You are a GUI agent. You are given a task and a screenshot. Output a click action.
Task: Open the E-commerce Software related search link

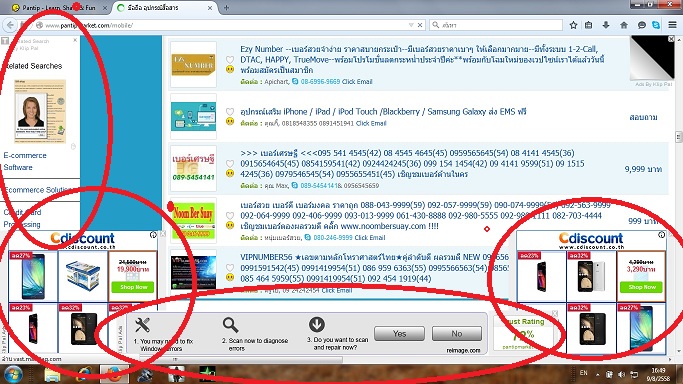(25, 161)
